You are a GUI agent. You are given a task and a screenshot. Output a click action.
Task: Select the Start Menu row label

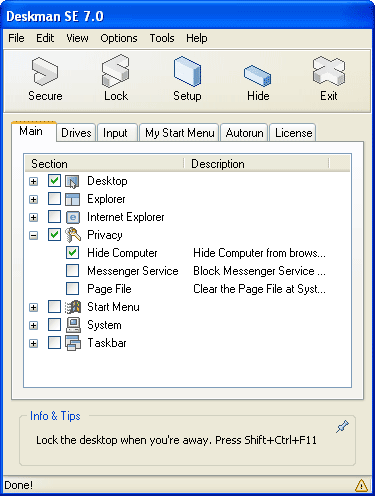[113, 307]
